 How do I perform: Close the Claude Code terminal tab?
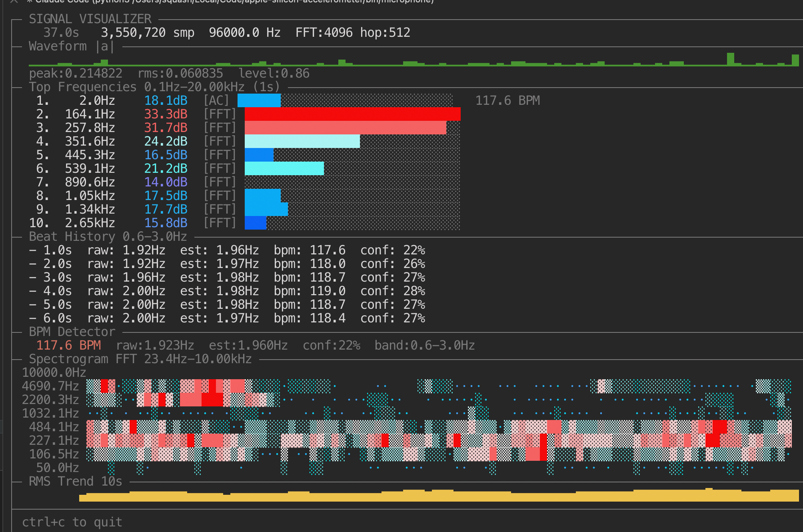pyautogui.click(x=13, y=2)
